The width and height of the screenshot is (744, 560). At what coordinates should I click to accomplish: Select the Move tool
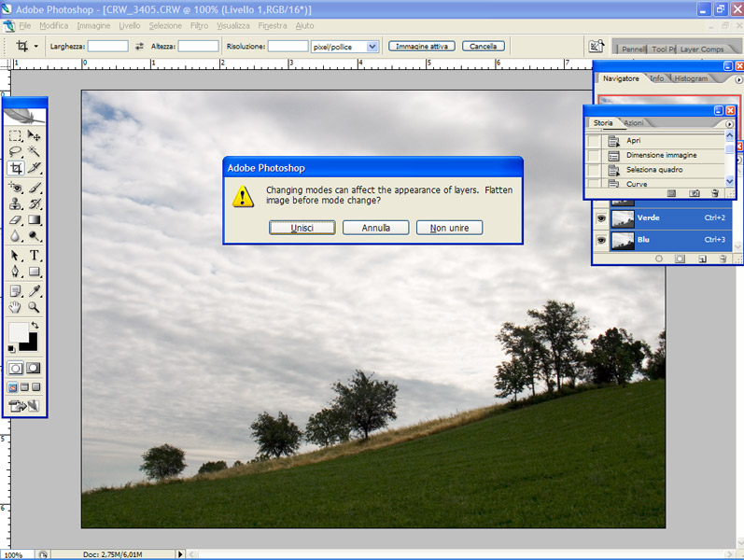35,136
